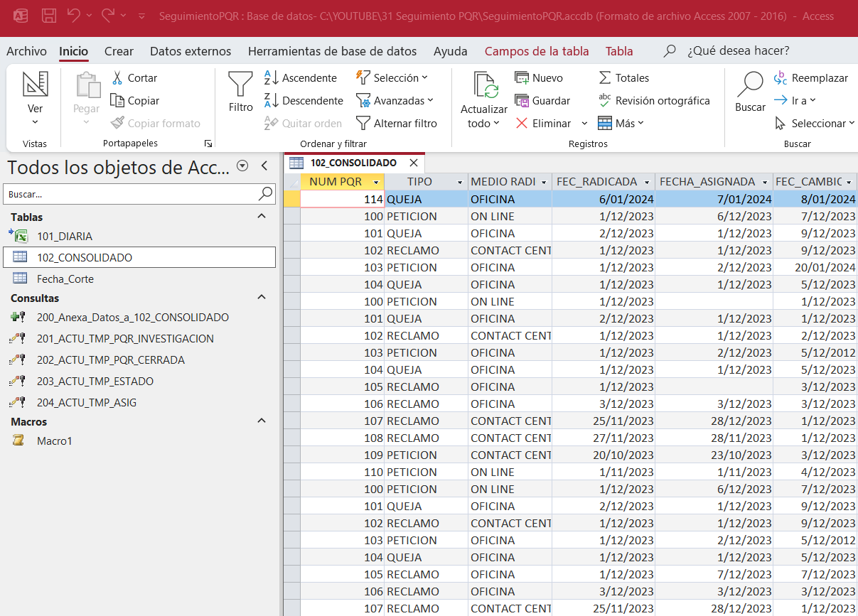Select query 203_ACTU_TMP_ESTADO
Viewport: 858px width, 616px height.
139,382
